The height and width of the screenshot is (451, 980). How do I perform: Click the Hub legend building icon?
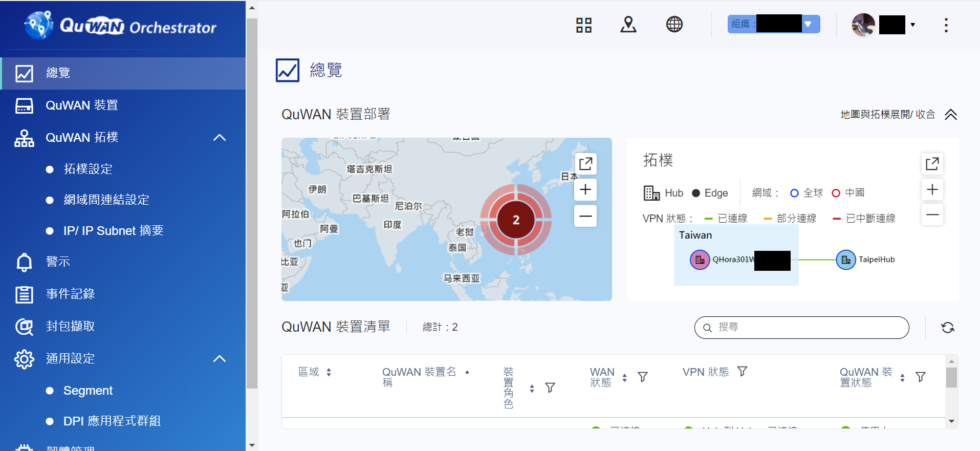[651, 193]
